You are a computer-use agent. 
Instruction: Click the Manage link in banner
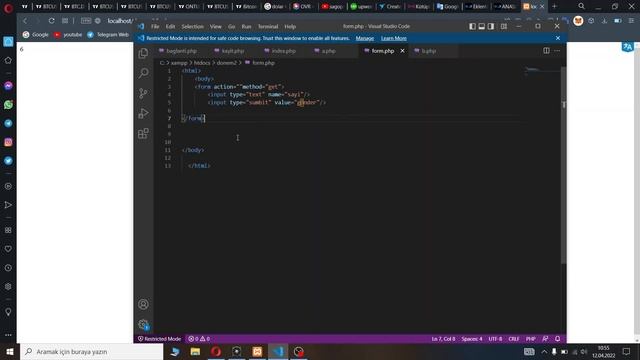tap(364, 38)
